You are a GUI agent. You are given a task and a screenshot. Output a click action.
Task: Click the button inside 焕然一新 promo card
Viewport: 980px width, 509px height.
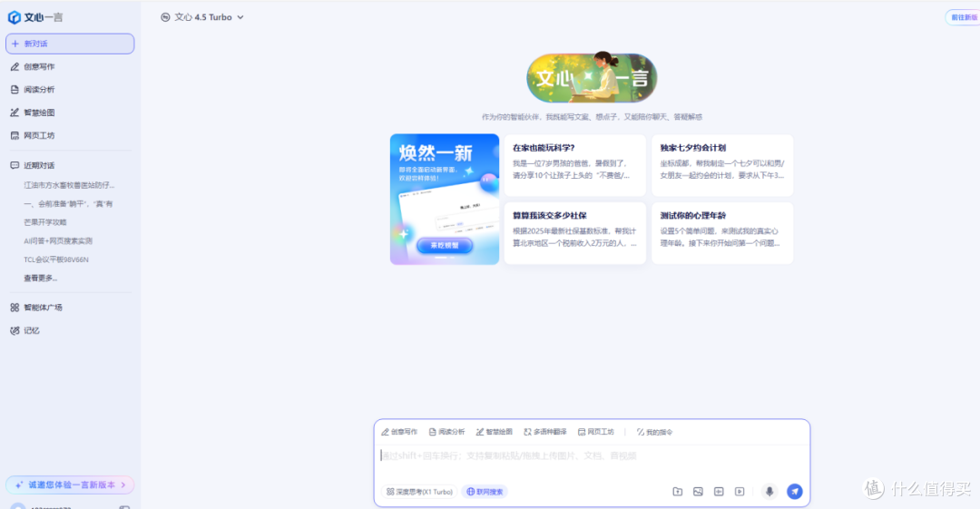445,245
